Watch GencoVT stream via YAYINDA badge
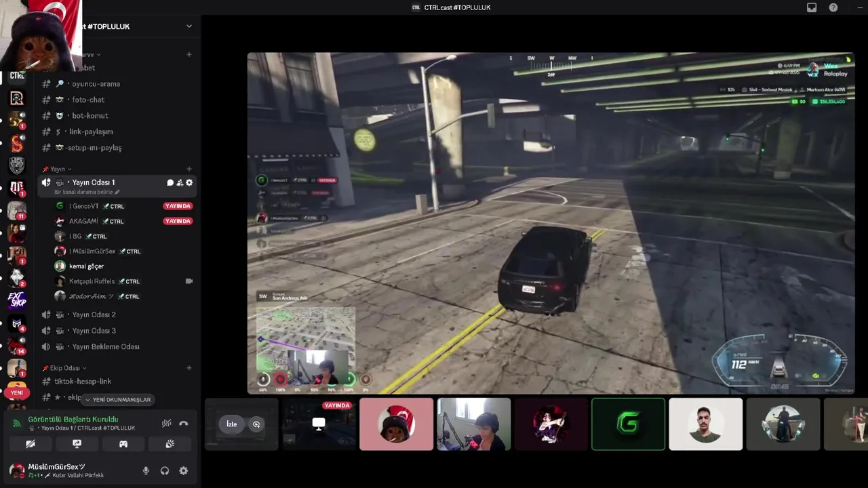 point(178,206)
